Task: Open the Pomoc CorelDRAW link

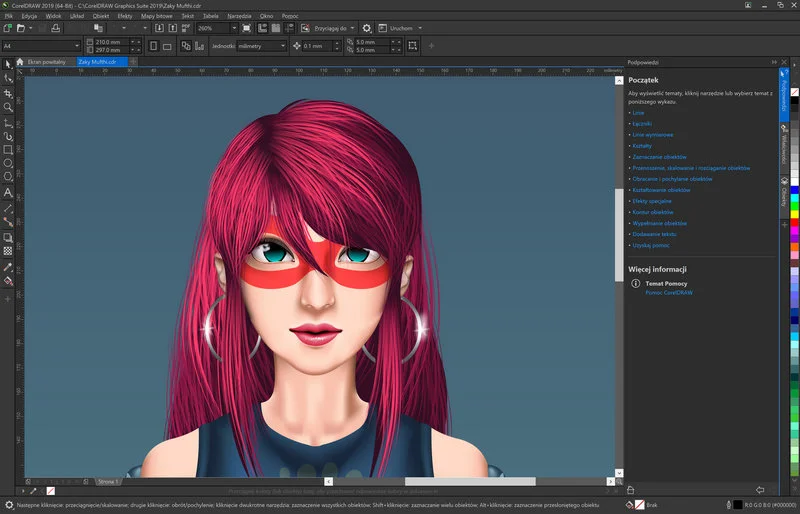Action: [x=669, y=293]
